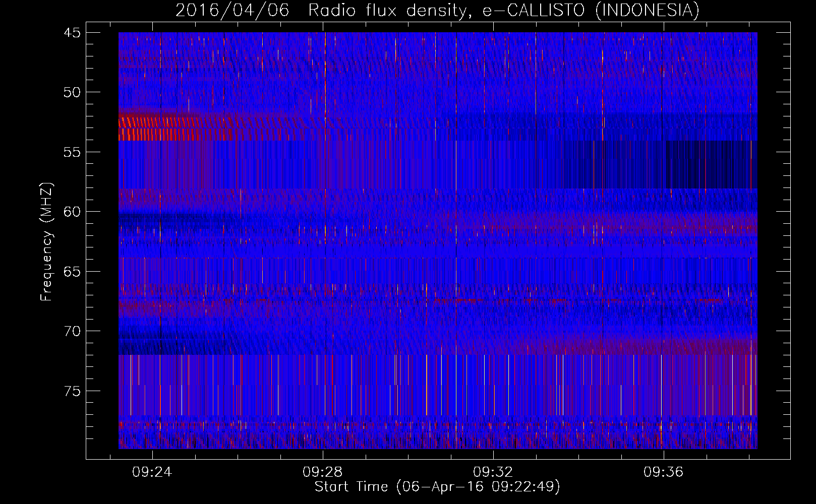Select the 09:36 time tick label
This screenshot has height=504, width=816.
pos(663,472)
